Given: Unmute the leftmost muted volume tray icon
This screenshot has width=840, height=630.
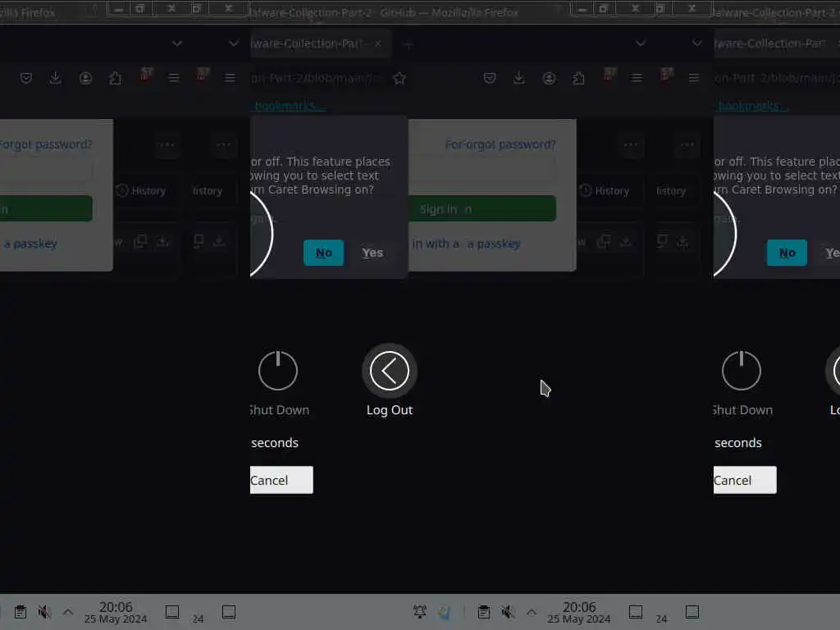Looking at the screenshot, I should coord(44,612).
